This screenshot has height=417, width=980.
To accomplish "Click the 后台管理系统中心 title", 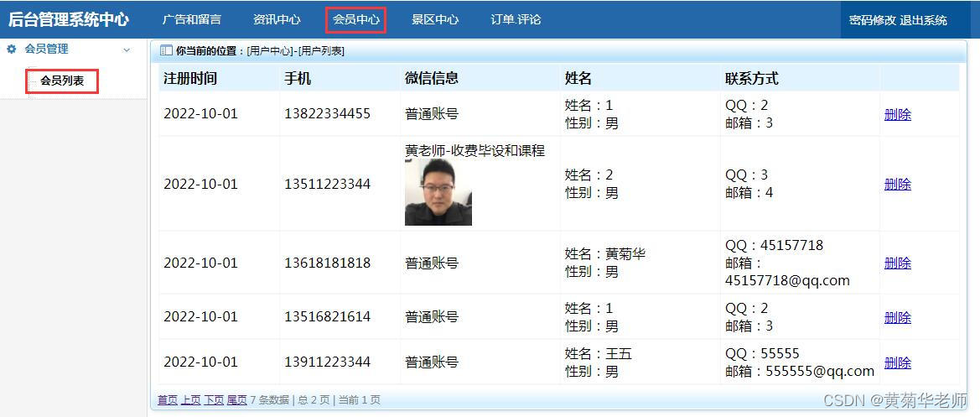I will pos(68,19).
